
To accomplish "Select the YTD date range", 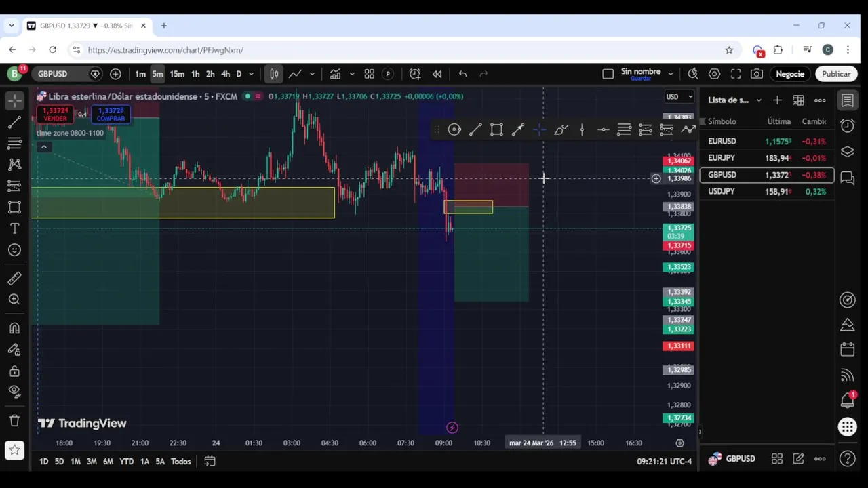I will coord(126,462).
